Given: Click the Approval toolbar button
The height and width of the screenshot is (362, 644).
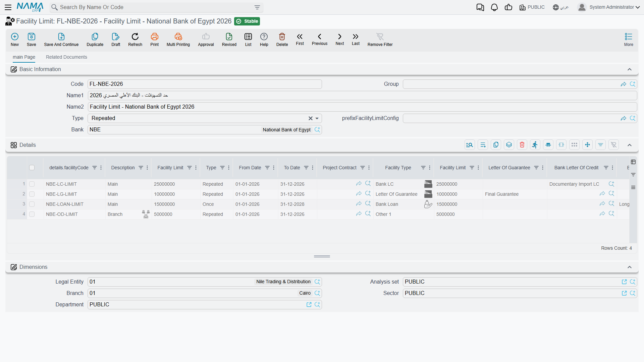Looking at the screenshot, I should (x=206, y=40).
